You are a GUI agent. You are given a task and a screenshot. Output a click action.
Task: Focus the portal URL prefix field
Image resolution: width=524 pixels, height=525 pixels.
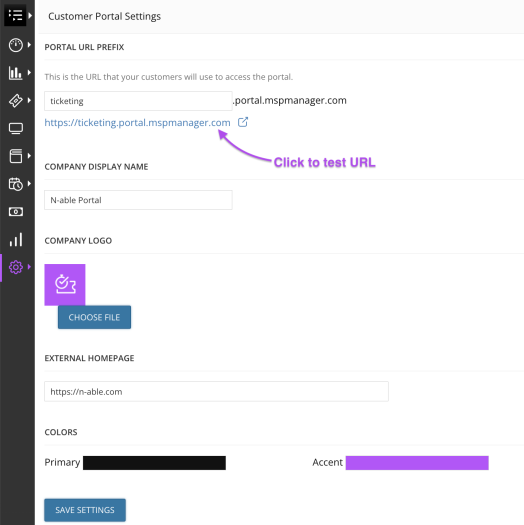pos(138,101)
